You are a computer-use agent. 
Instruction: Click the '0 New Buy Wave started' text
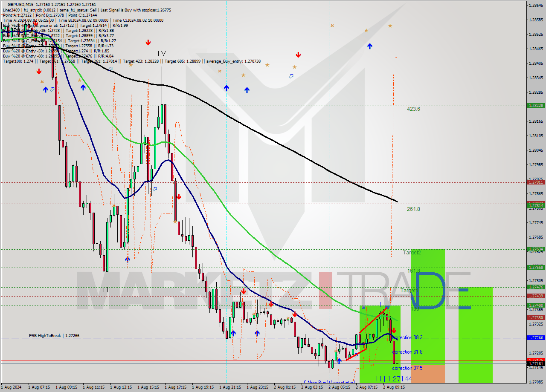coord(329,382)
